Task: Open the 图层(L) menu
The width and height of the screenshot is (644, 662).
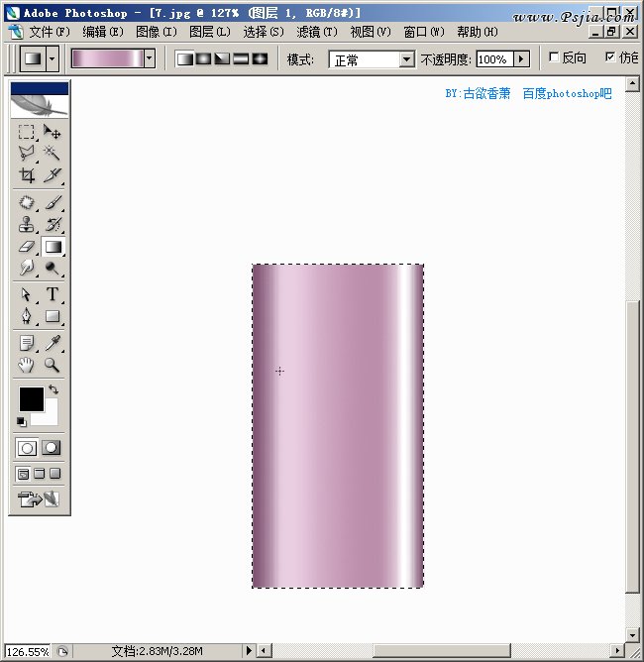Action: pyautogui.click(x=210, y=32)
